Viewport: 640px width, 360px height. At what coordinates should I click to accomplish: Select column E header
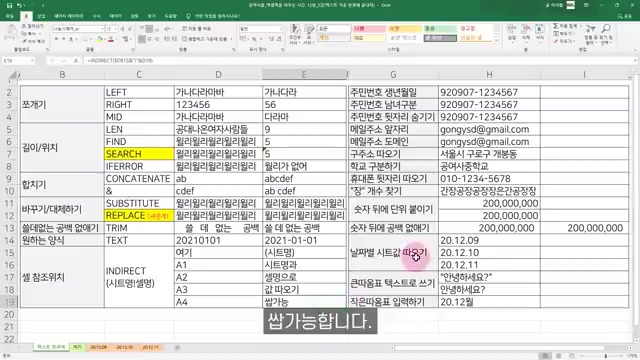point(304,75)
